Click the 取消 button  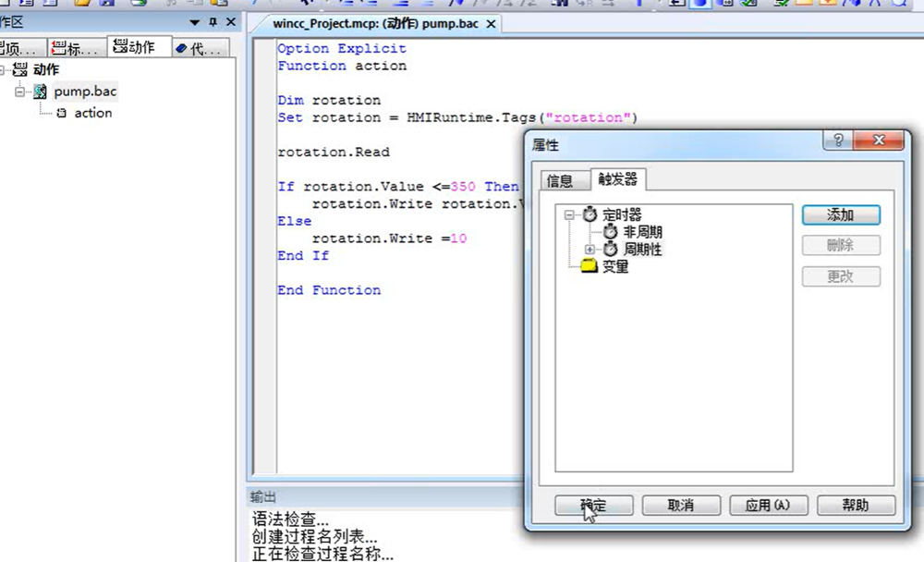680,506
